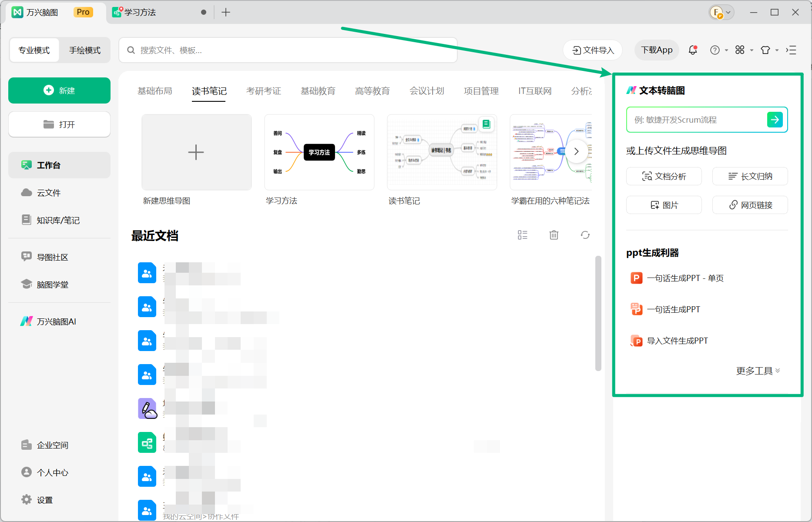This screenshot has height=522, width=812.
Task: Open the 新建思维导图 blank thumbnail
Action: [197, 152]
